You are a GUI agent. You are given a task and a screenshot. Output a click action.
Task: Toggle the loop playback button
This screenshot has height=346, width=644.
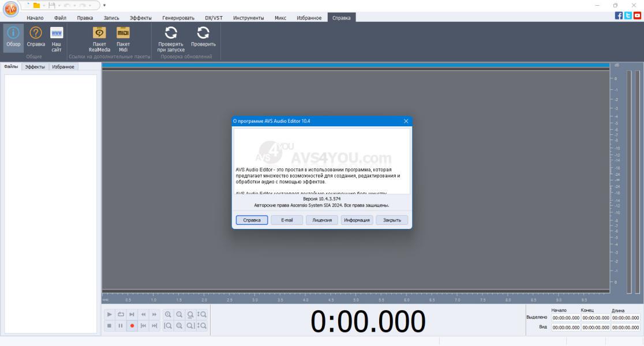coord(121,314)
